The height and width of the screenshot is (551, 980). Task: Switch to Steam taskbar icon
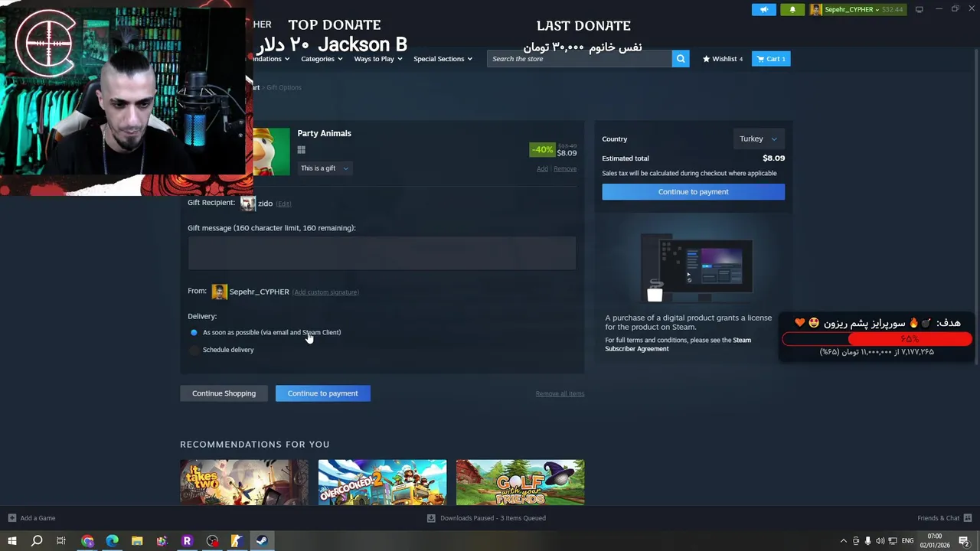[x=261, y=541]
